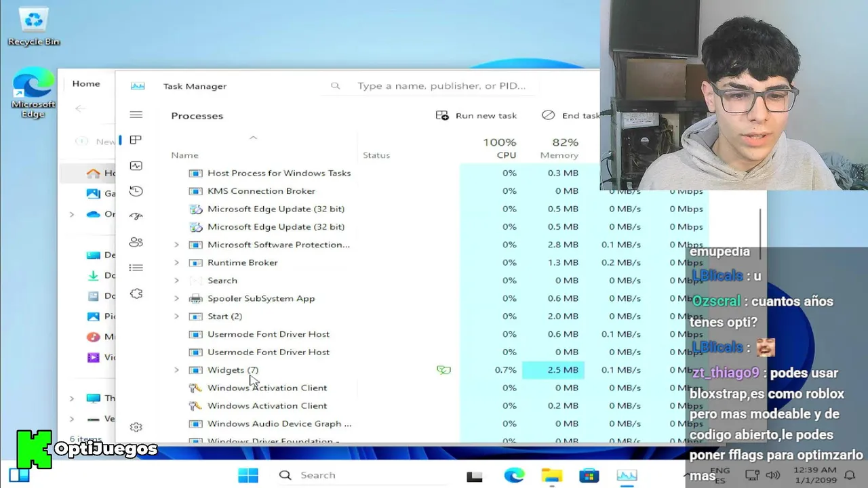Image resolution: width=868 pixels, height=488 pixels.
Task: Click the first Windows Activation Client keys icon
Action: pyautogui.click(x=195, y=388)
